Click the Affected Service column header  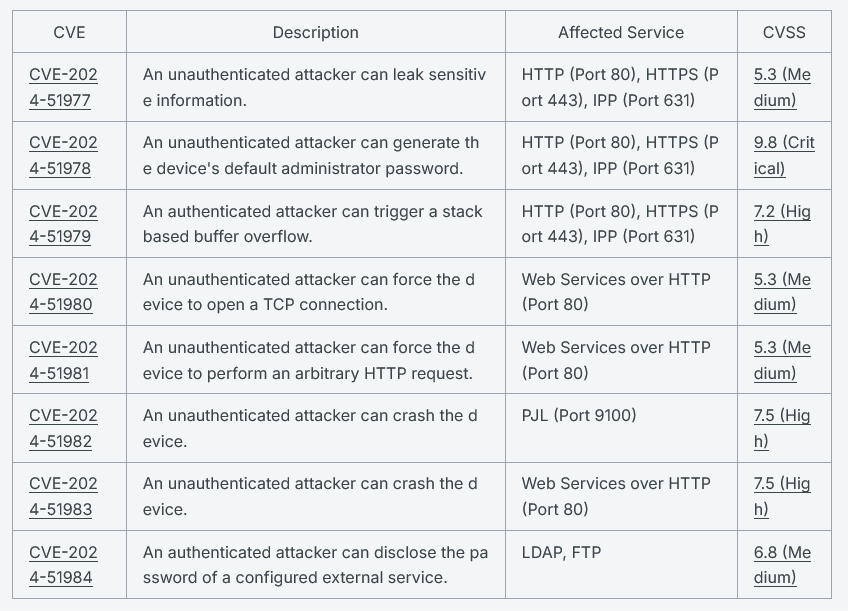click(x=621, y=32)
